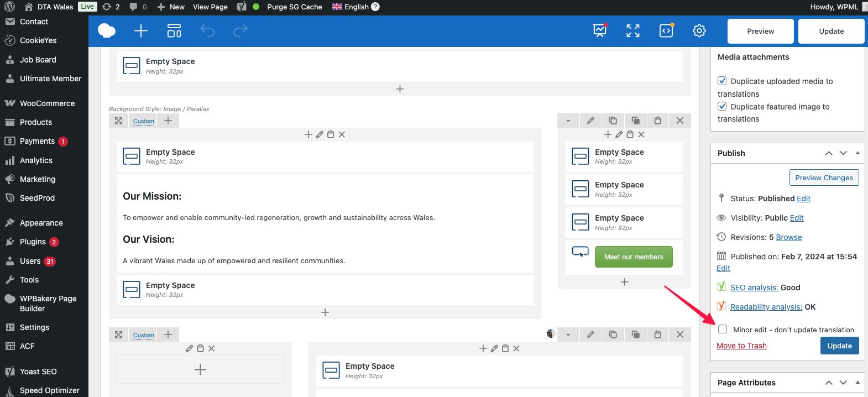The width and height of the screenshot is (868, 397).
Task: Switch to frontend editor icon
Action: pyautogui.click(x=600, y=31)
